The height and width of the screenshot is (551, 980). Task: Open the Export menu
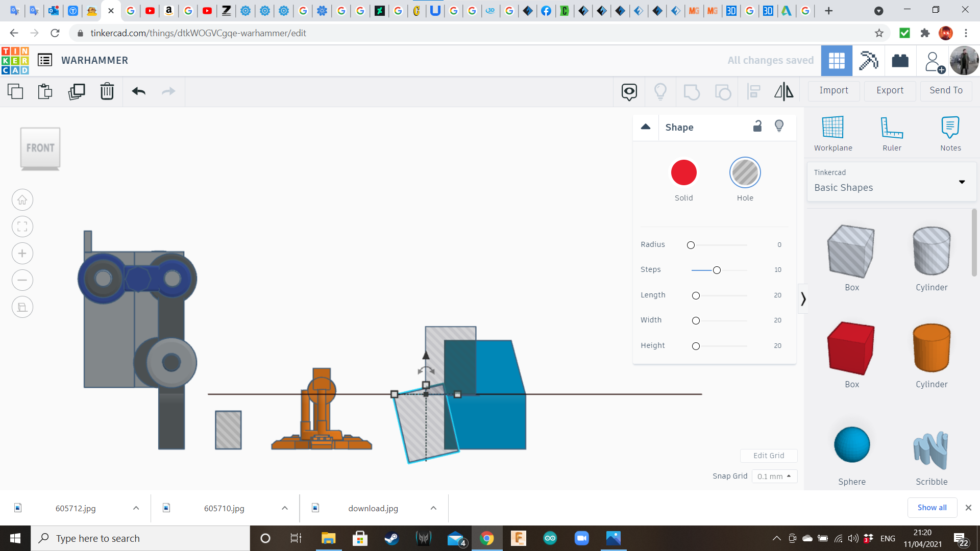click(x=890, y=90)
